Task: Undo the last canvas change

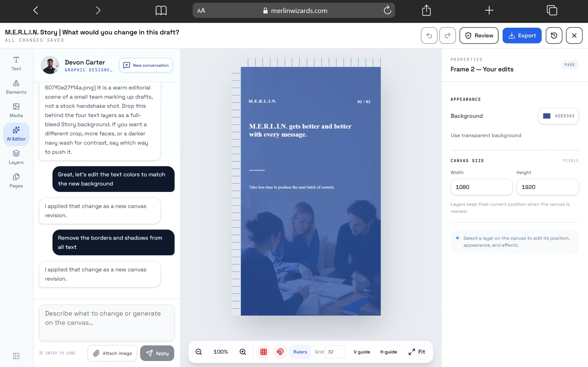Action: [429, 36]
